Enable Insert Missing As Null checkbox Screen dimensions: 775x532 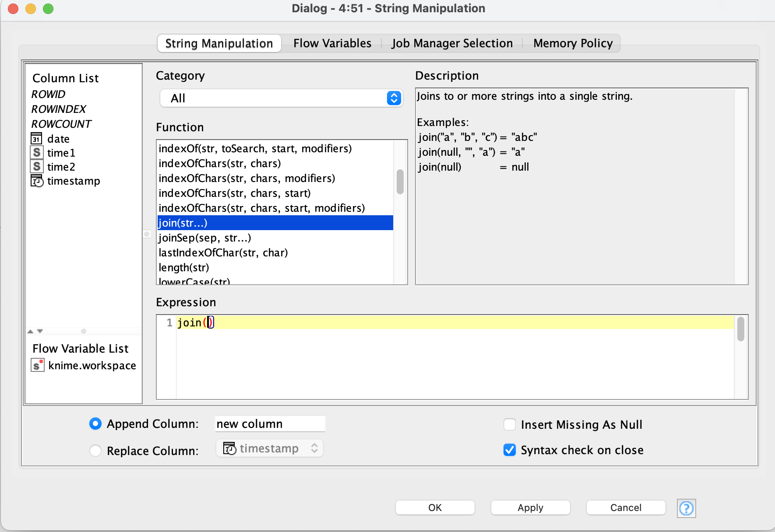[509, 424]
